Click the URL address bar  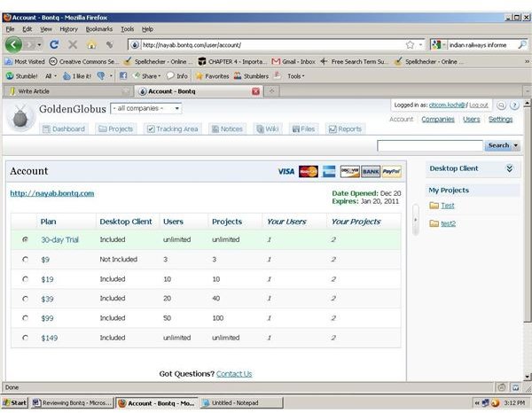click(271, 45)
